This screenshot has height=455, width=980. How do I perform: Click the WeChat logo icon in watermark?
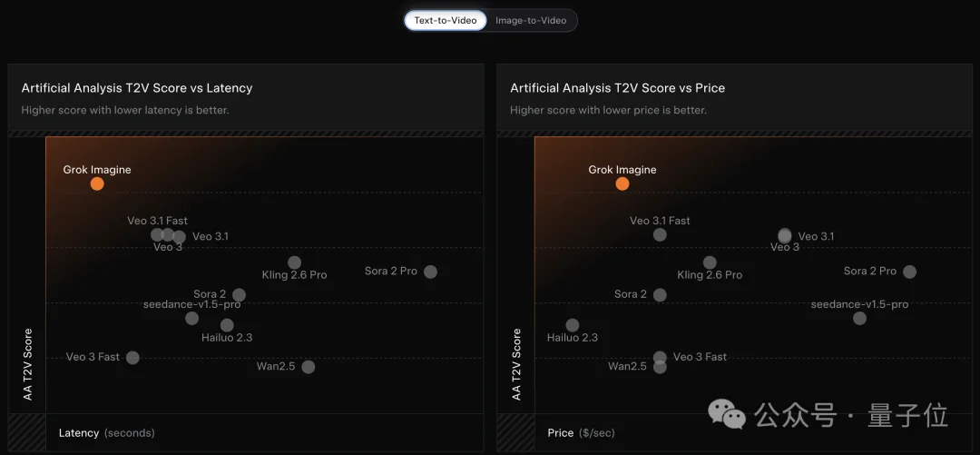pyautogui.click(x=727, y=415)
